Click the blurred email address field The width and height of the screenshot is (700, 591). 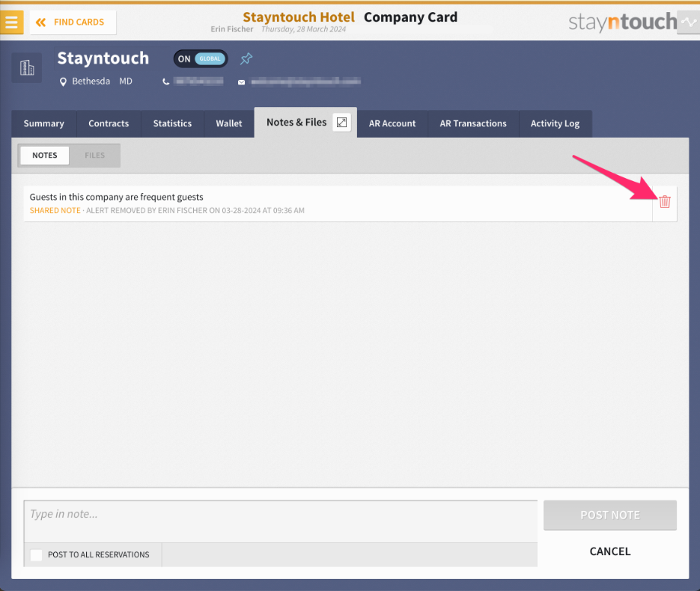306,81
